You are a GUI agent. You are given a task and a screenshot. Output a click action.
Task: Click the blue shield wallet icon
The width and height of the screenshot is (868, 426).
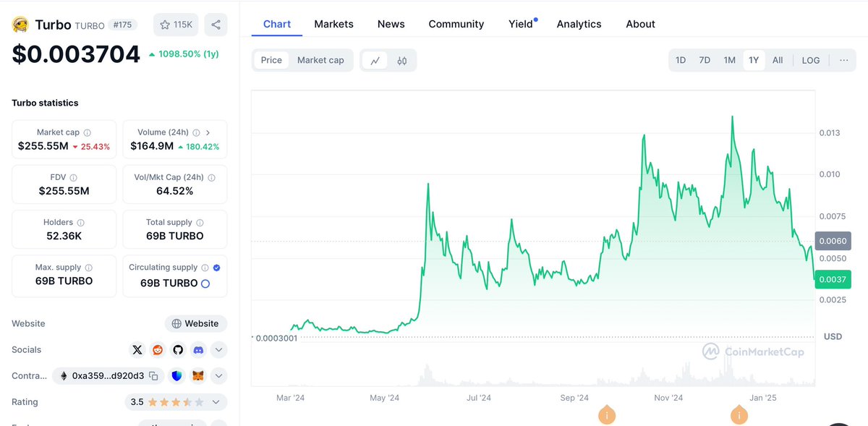coord(177,376)
